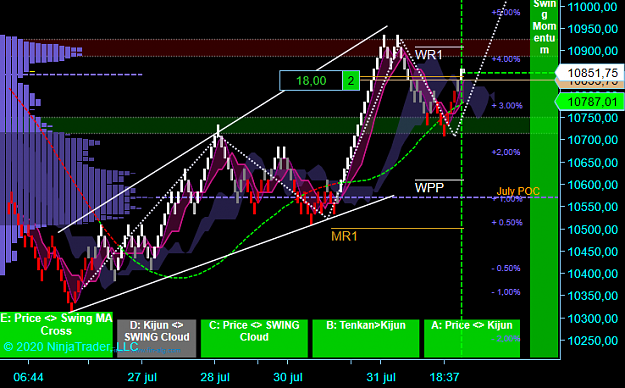Click the WR1 pivot label
Screen dimensions: 625x388
[428, 55]
